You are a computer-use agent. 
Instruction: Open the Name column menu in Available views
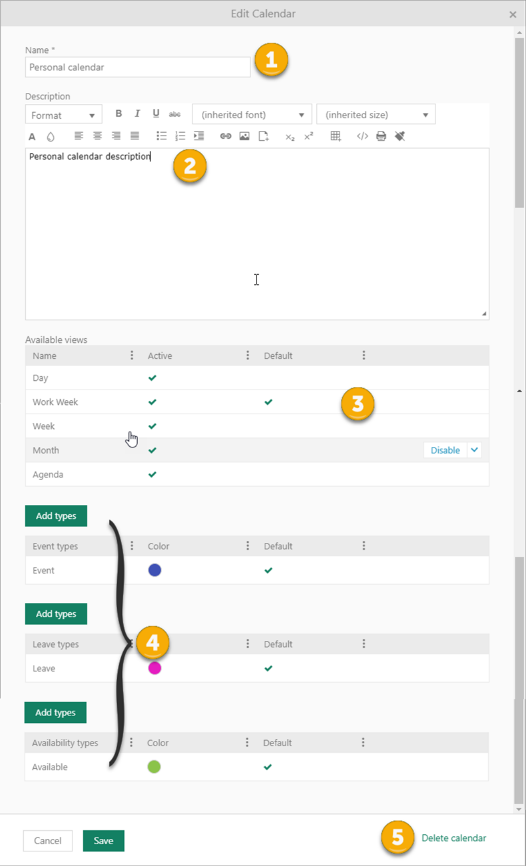click(132, 355)
